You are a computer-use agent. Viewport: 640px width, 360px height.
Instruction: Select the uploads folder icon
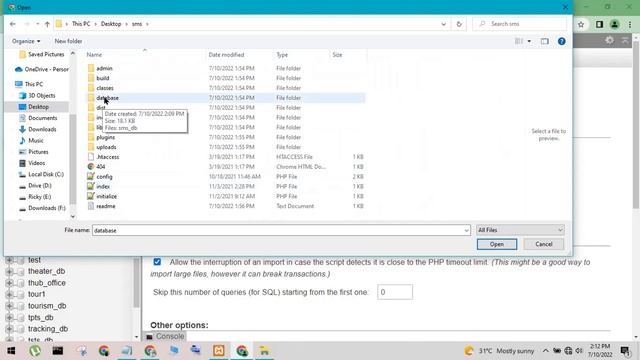tap(91, 147)
